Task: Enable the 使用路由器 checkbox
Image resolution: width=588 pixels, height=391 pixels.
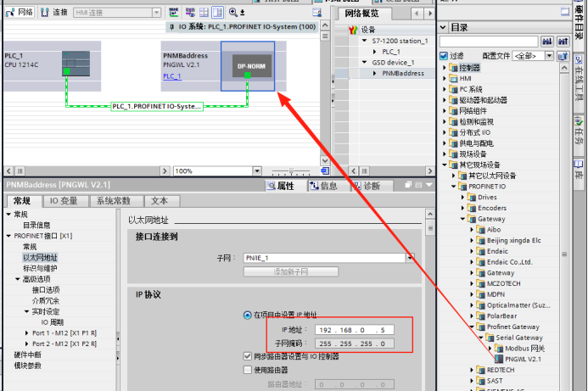Action: click(247, 370)
